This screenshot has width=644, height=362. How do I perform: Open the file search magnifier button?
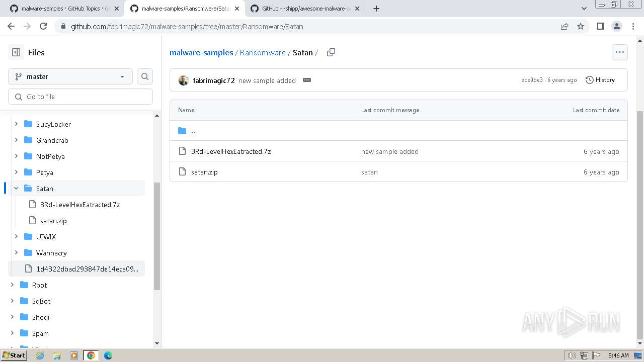coord(145,76)
